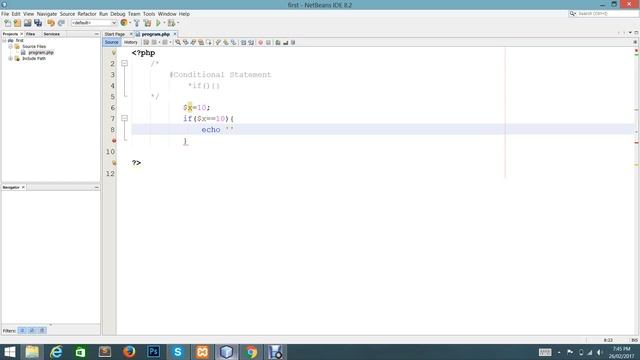640x360 pixels.
Task: Click the red Start Macro Recording icon
Action: (x=260, y=42)
